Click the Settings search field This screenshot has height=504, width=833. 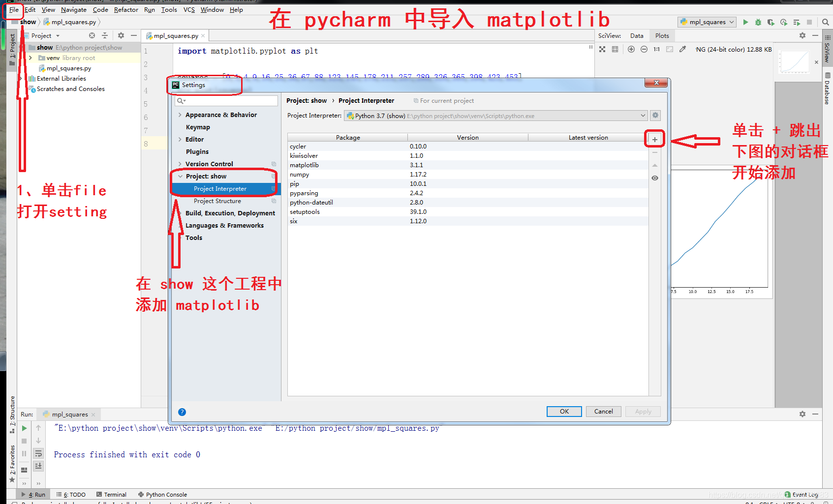(x=227, y=101)
